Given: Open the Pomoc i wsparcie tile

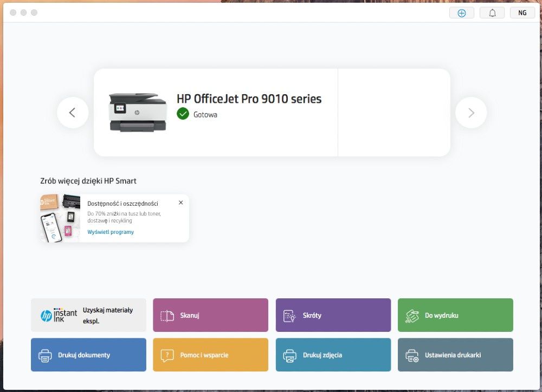Looking at the screenshot, I should click(210, 355).
